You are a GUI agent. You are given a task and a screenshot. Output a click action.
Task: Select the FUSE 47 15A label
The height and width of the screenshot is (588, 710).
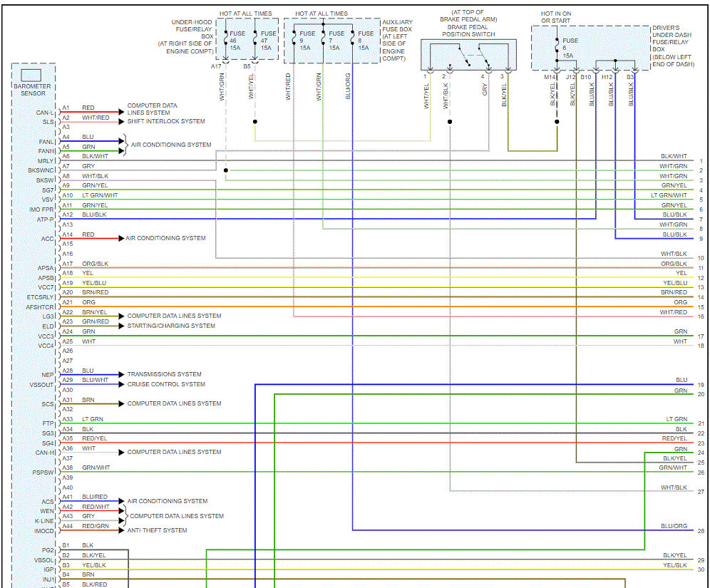coord(268,41)
